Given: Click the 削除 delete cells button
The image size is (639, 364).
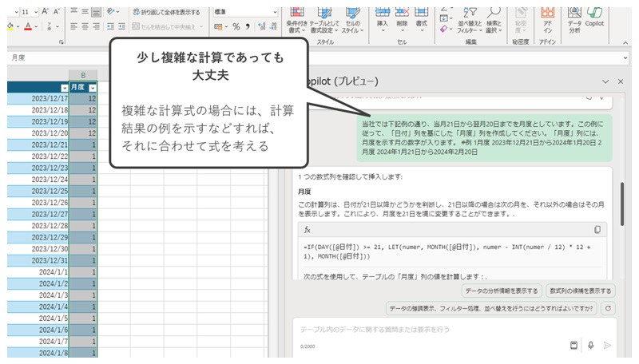Looking at the screenshot, I should (402, 21).
